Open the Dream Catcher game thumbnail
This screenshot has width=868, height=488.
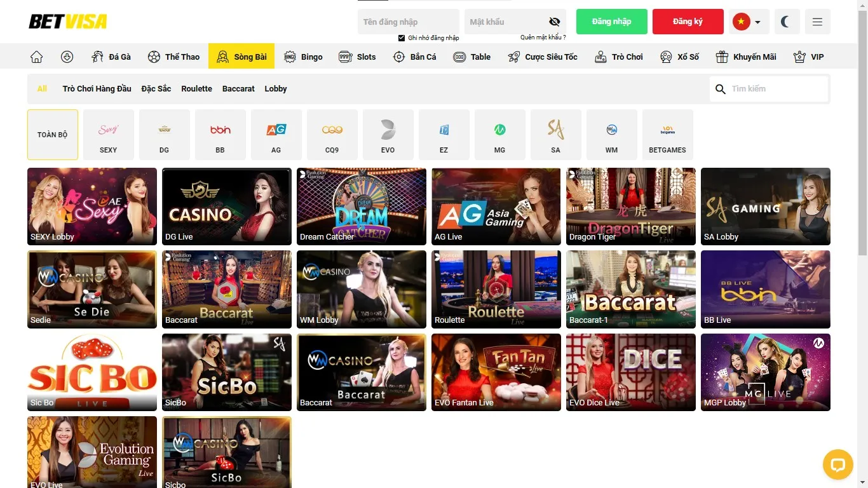(362, 207)
